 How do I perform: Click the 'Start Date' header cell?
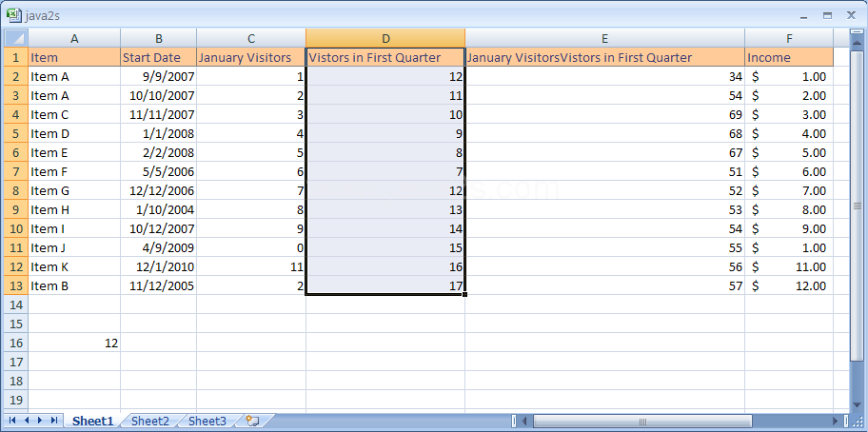coord(158,57)
